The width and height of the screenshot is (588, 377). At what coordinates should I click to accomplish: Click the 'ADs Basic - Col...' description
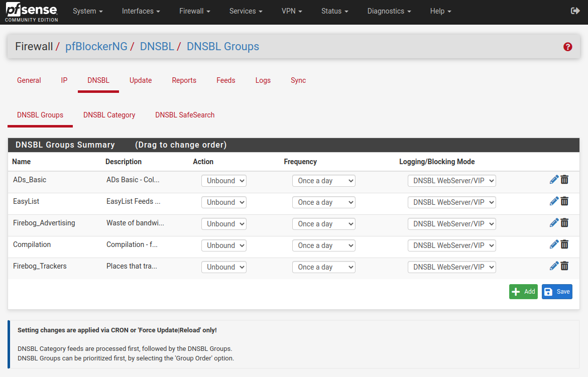click(x=133, y=180)
